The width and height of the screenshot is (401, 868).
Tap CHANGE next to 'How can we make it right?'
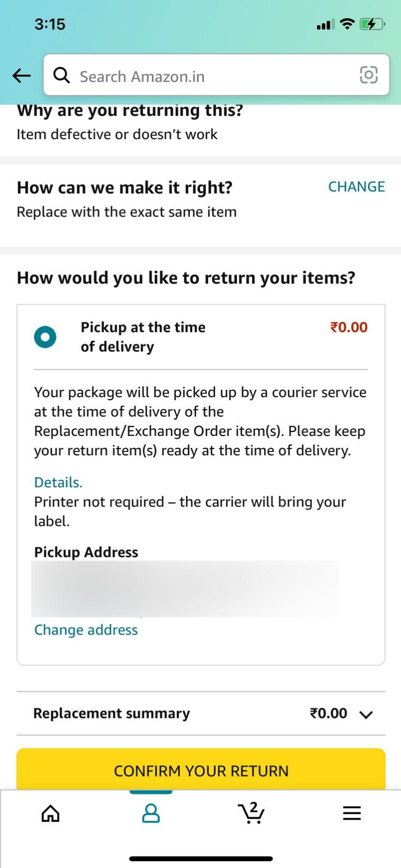(x=356, y=186)
